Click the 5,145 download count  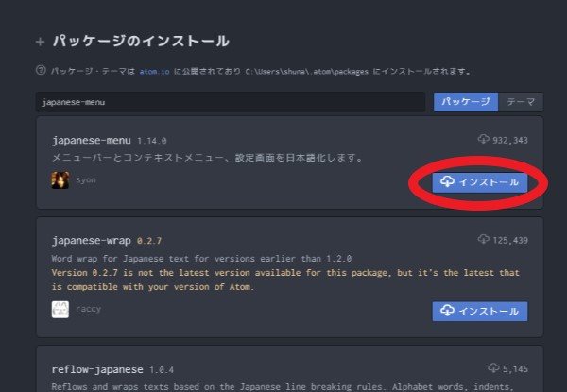point(515,369)
